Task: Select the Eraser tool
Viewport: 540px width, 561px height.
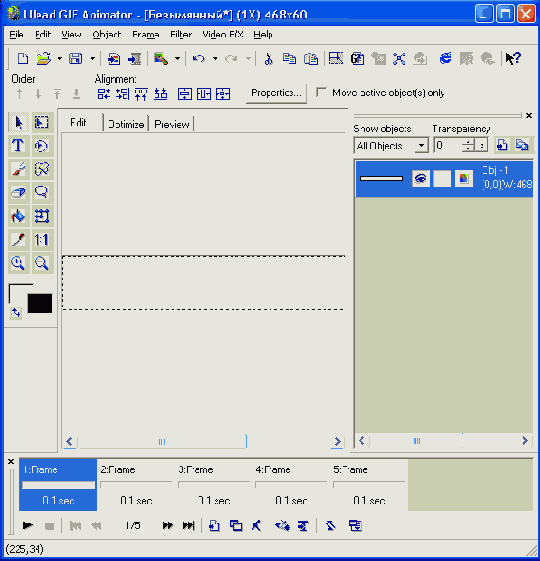Action: pyautogui.click(x=18, y=192)
